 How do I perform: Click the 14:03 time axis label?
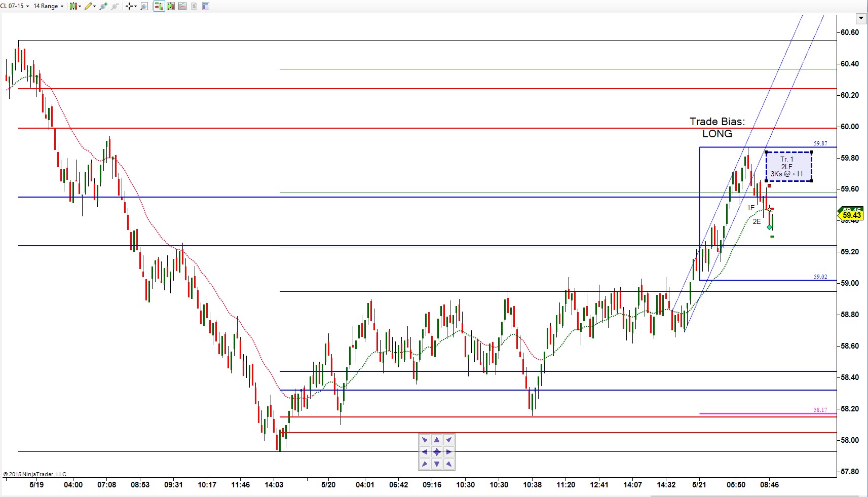tap(274, 485)
